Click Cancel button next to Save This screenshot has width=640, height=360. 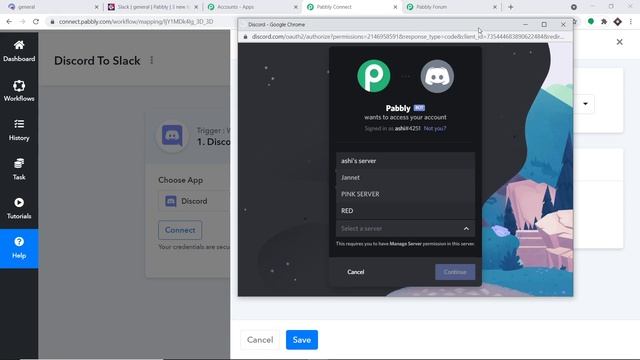coord(260,340)
